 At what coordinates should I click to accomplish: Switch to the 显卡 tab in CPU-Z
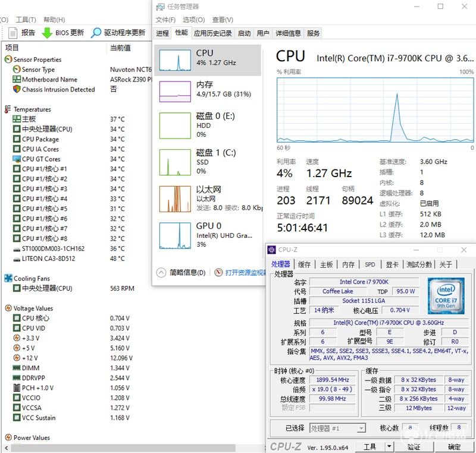tap(392, 265)
